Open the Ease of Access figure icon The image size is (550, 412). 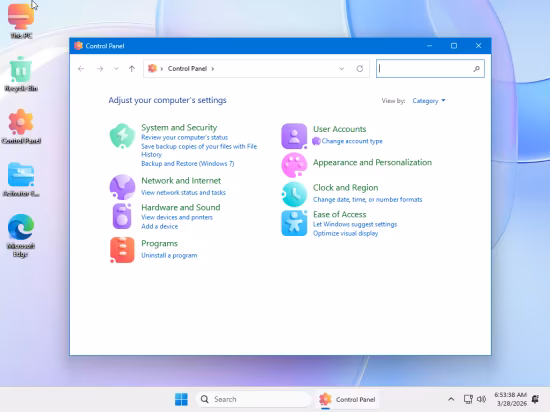294,223
